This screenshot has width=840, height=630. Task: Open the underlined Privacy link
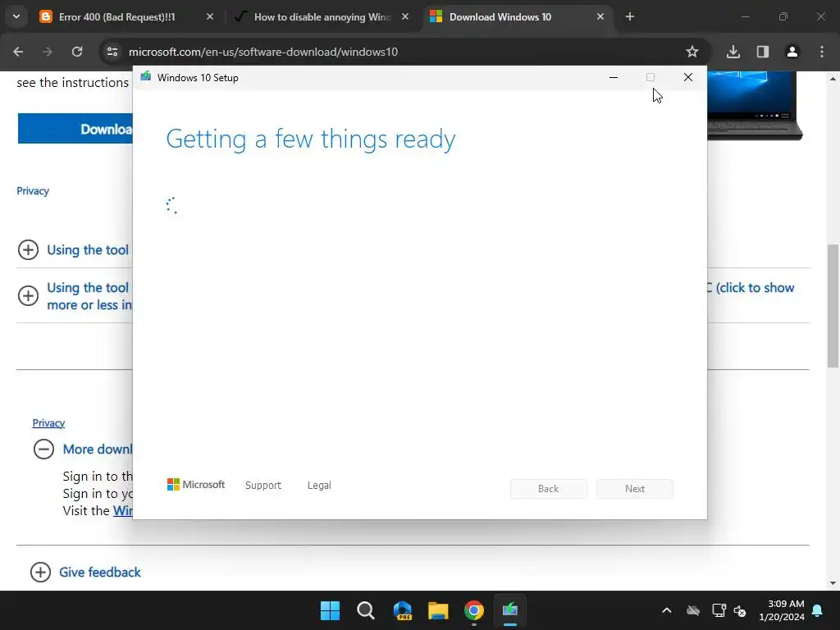coord(48,422)
